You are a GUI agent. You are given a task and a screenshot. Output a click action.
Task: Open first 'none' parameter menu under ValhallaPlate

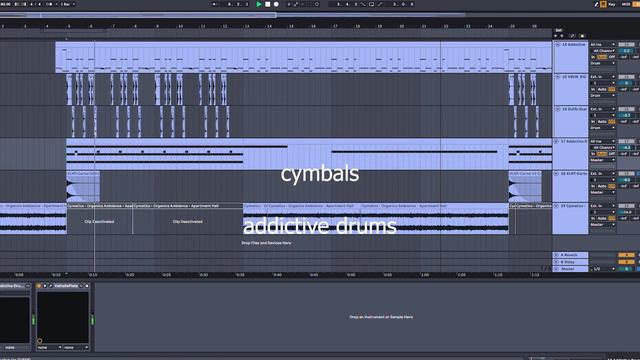click(x=49, y=347)
